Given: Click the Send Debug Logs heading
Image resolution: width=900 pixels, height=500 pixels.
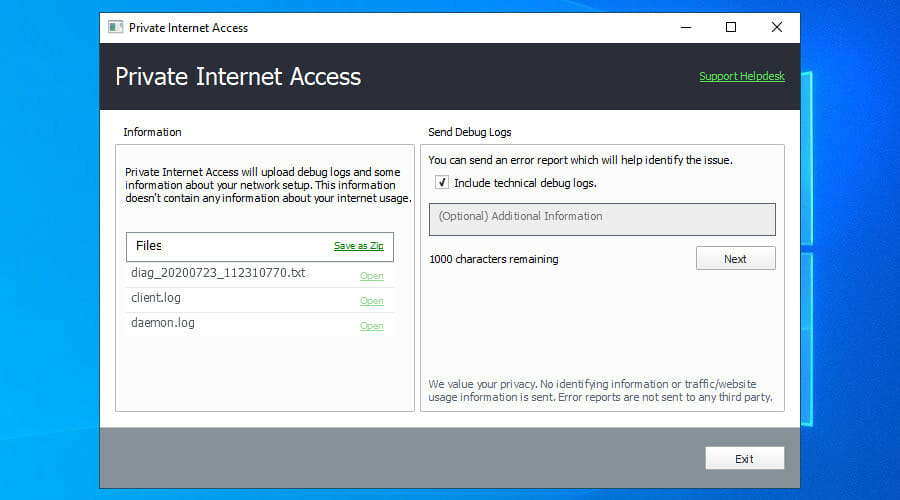Looking at the screenshot, I should click(470, 132).
